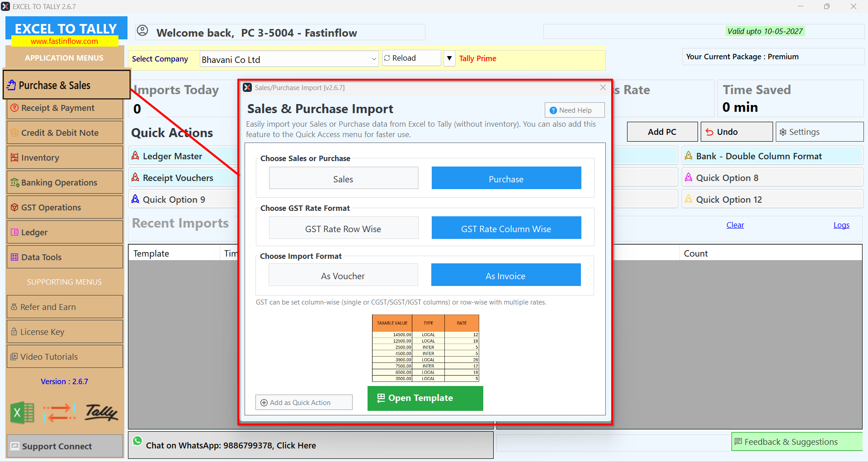Close the Sales/Purchase Import dialog
This screenshot has width=868, height=462.
coord(603,87)
